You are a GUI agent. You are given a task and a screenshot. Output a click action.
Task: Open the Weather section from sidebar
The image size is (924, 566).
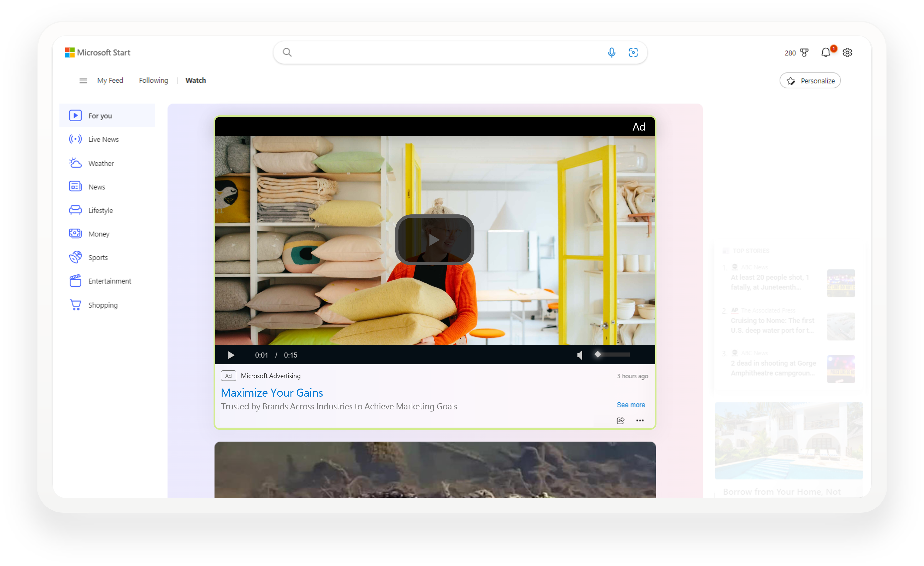pos(75,163)
